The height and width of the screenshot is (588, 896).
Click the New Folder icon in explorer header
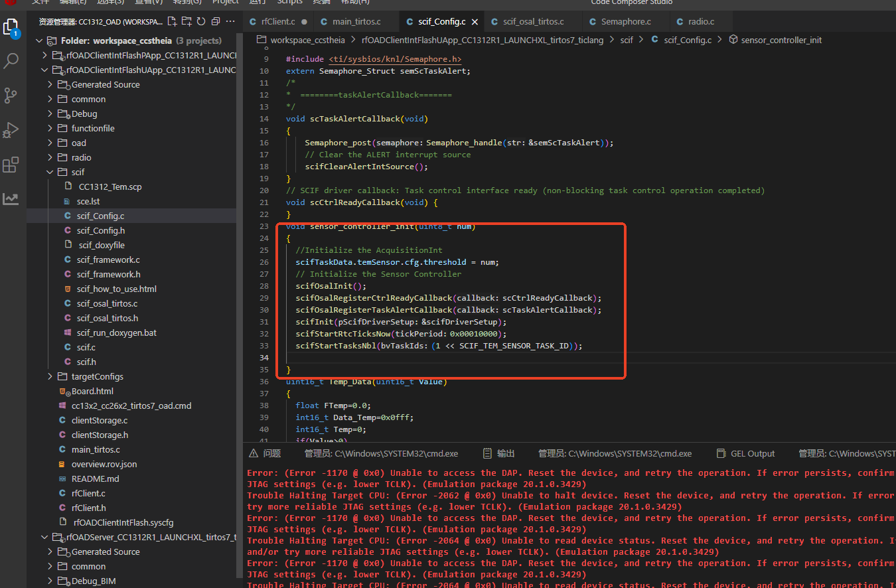187,22
